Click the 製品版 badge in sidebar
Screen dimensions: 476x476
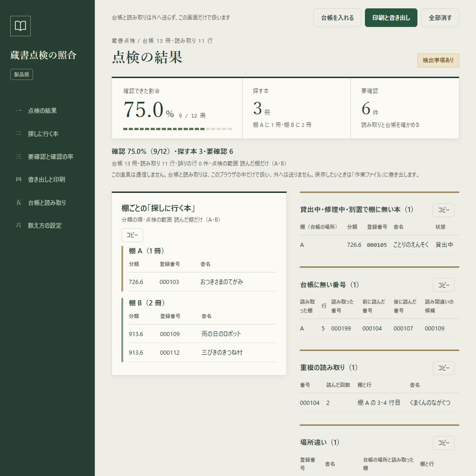click(21, 74)
